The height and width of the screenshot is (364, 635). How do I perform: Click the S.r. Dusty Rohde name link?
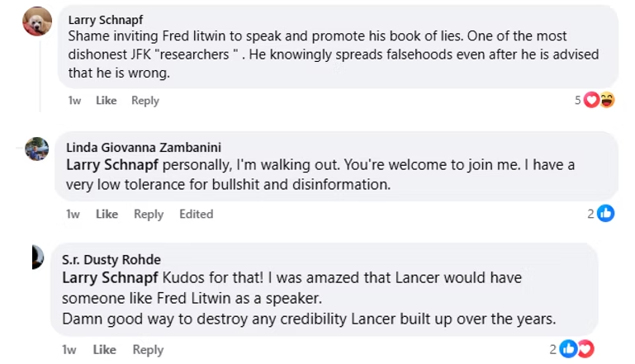(111, 260)
